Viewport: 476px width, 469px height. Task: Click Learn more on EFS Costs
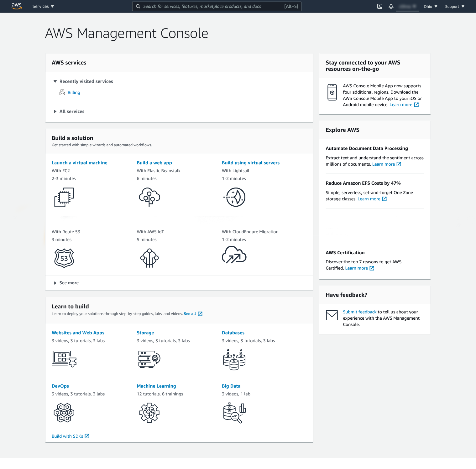[x=369, y=199]
